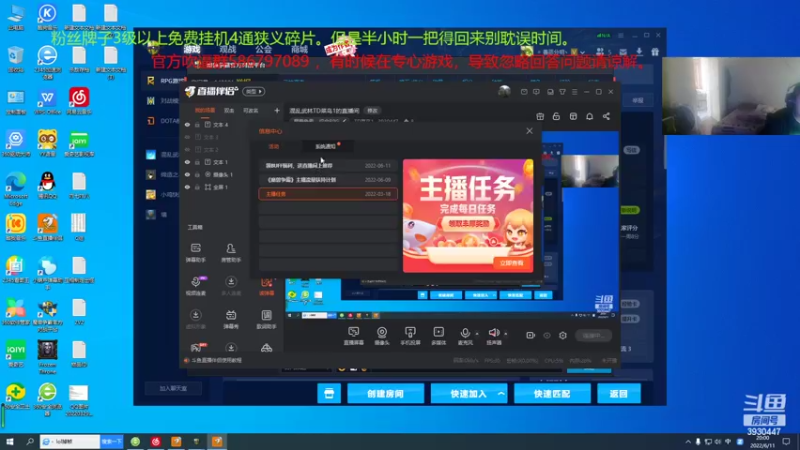Open the 主播任务 banner image
This screenshot has width=800, height=450.
468,215
